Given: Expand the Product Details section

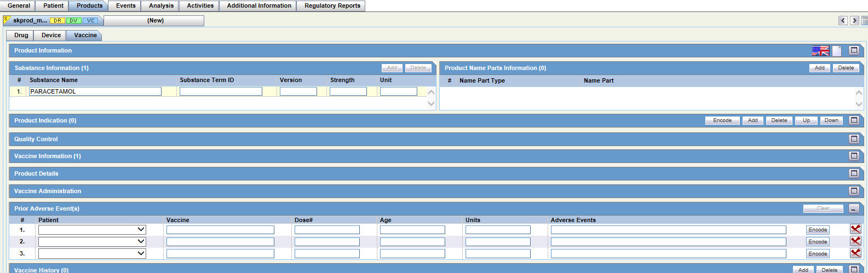Looking at the screenshot, I should pos(854,173).
